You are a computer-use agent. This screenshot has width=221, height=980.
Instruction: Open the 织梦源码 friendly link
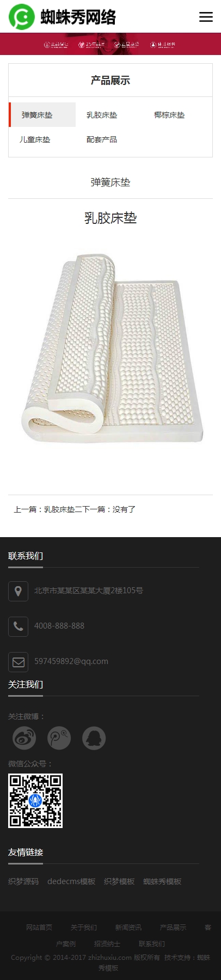click(23, 881)
